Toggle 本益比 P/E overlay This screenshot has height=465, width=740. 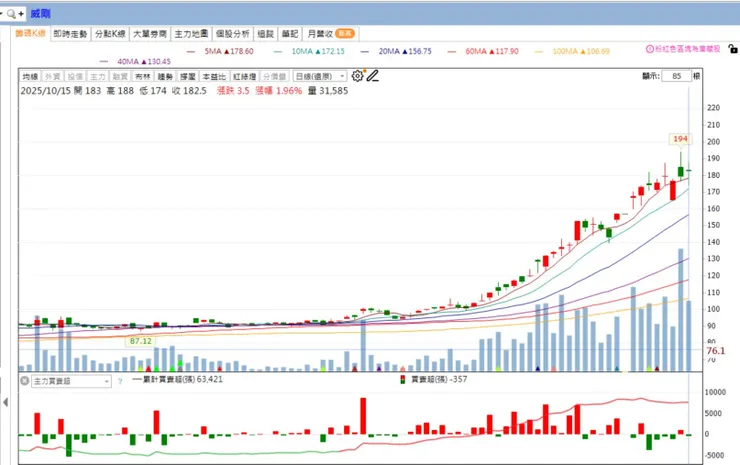tap(214, 76)
